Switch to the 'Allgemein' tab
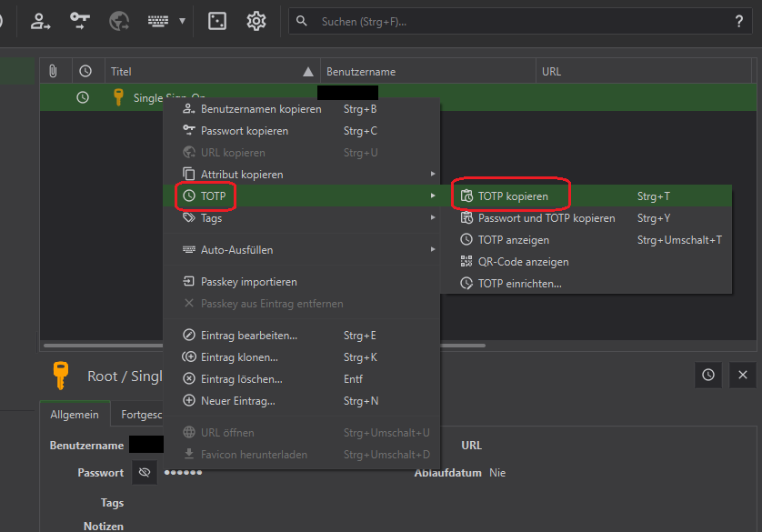This screenshot has width=762, height=532. point(75,415)
